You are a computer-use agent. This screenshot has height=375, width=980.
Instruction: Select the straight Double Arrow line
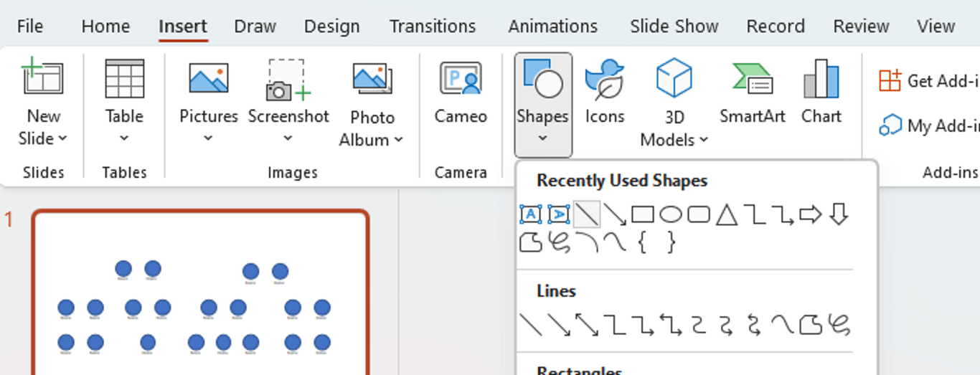click(587, 325)
